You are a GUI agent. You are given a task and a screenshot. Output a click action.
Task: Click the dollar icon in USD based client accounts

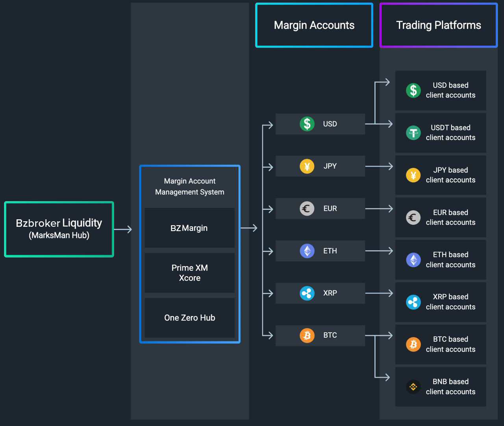coord(413,91)
